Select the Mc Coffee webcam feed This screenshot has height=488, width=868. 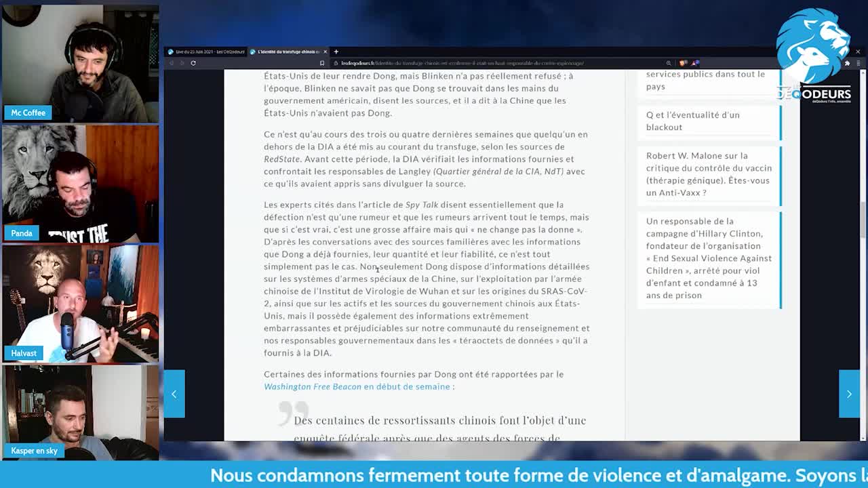point(80,62)
